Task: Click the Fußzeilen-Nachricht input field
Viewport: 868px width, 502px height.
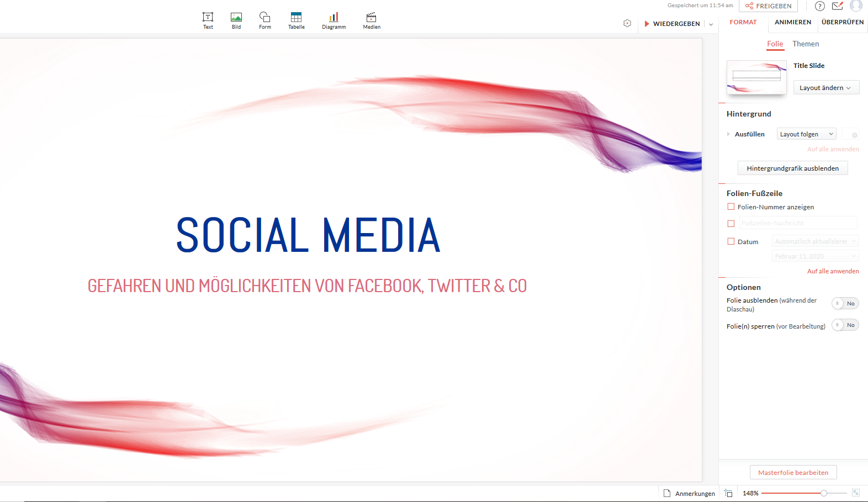Action: [798, 223]
